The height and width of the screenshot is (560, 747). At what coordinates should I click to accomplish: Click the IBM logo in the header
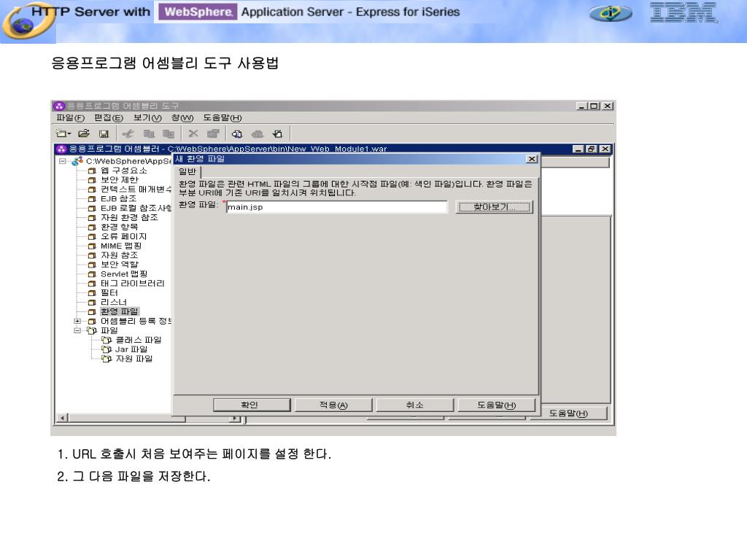pyautogui.click(x=684, y=12)
